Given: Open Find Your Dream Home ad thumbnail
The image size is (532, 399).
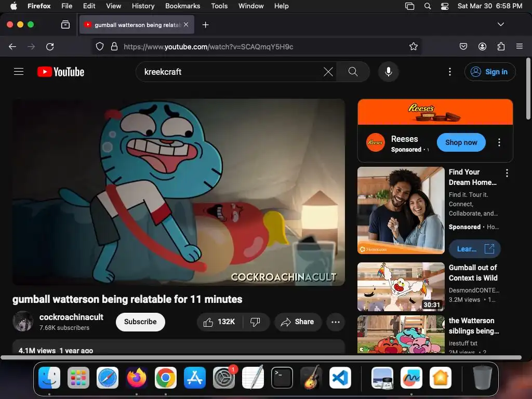Looking at the screenshot, I should click(401, 210).
